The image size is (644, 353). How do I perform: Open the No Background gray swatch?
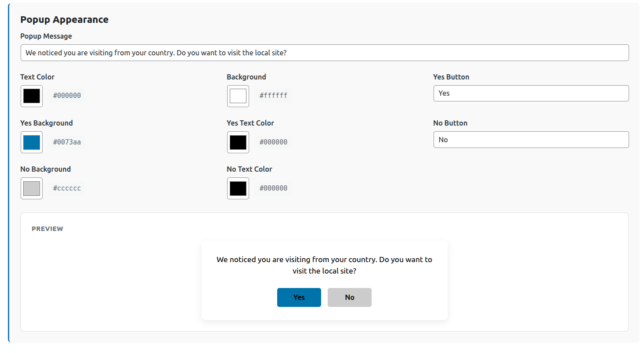(32, 188)
